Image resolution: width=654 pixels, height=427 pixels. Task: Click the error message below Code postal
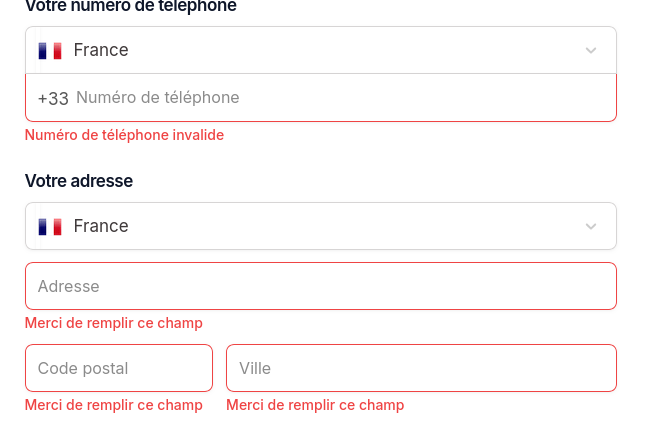pyautogui.click(x=114, y=405)
